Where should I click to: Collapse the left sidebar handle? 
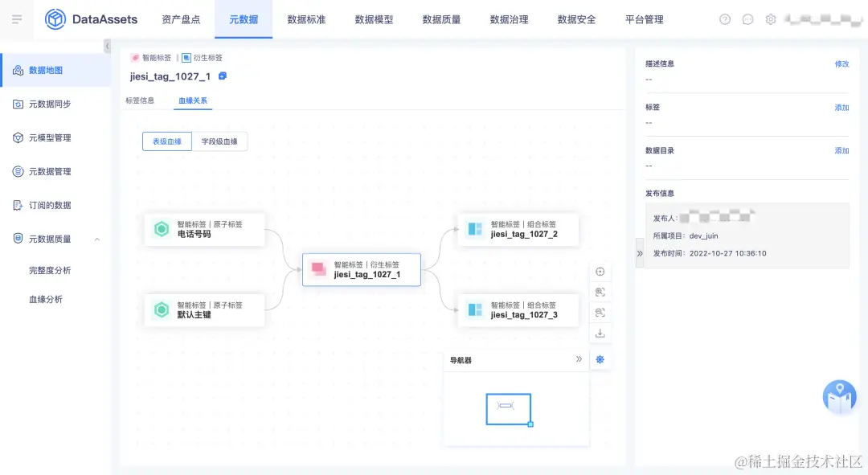(108, 46)
